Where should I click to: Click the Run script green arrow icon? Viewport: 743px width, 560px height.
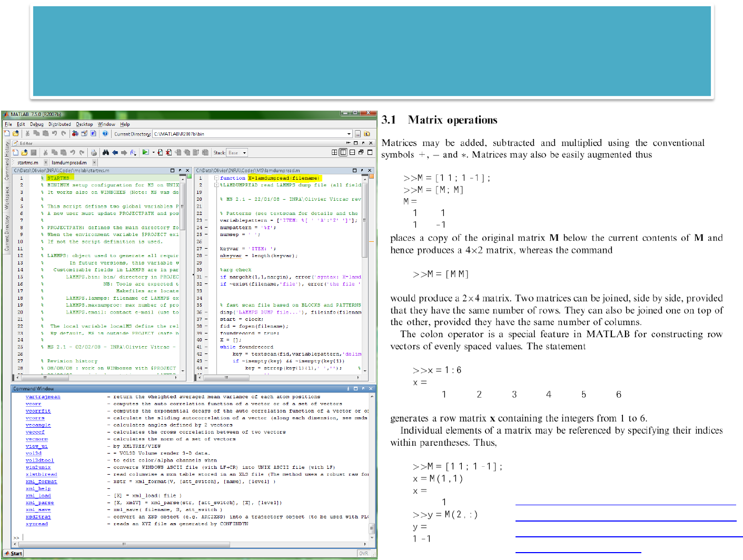pos(145,153)
